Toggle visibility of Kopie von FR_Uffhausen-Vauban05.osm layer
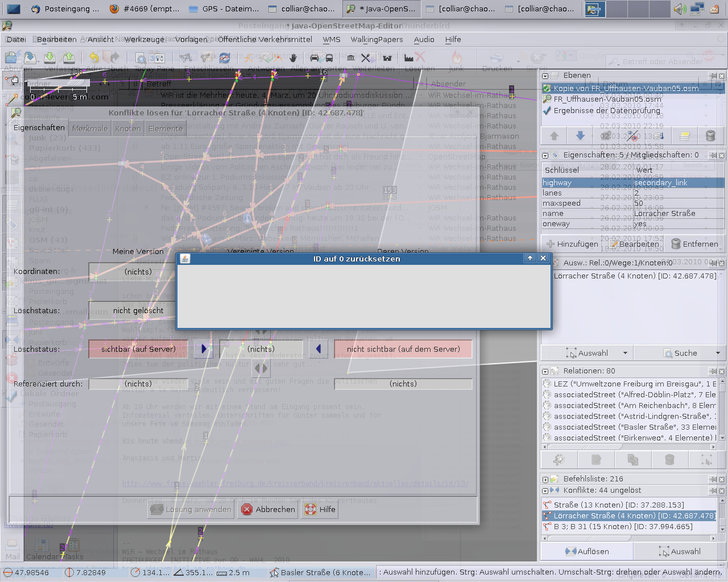728x582 pixels. point(547,88)
